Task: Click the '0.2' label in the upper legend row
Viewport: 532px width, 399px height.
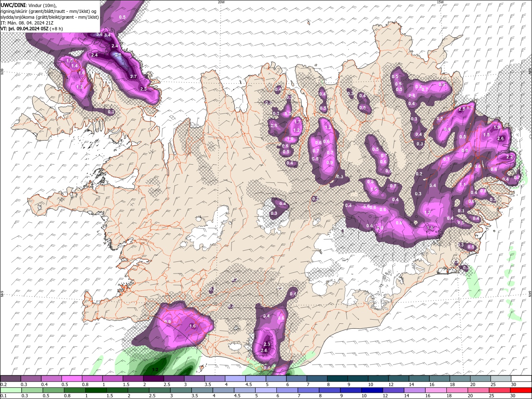Action: 3,384
